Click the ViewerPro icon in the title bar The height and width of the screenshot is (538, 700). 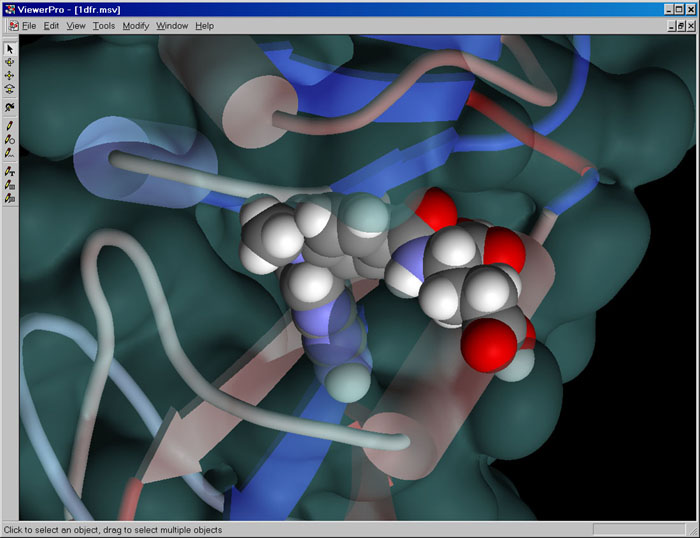(10, 9)
